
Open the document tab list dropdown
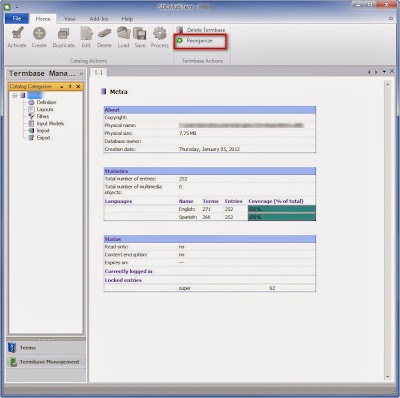pyautogui.click(x=384, y=72)
